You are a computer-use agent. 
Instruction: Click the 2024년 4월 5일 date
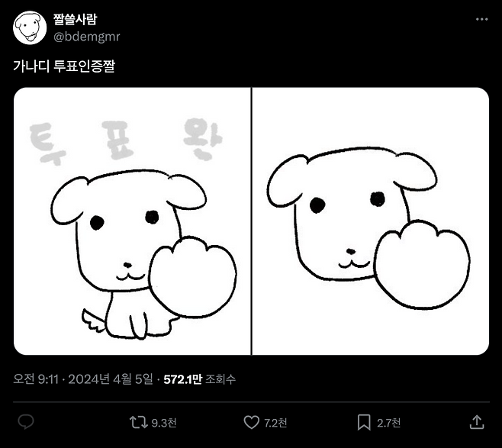(111, 379)
